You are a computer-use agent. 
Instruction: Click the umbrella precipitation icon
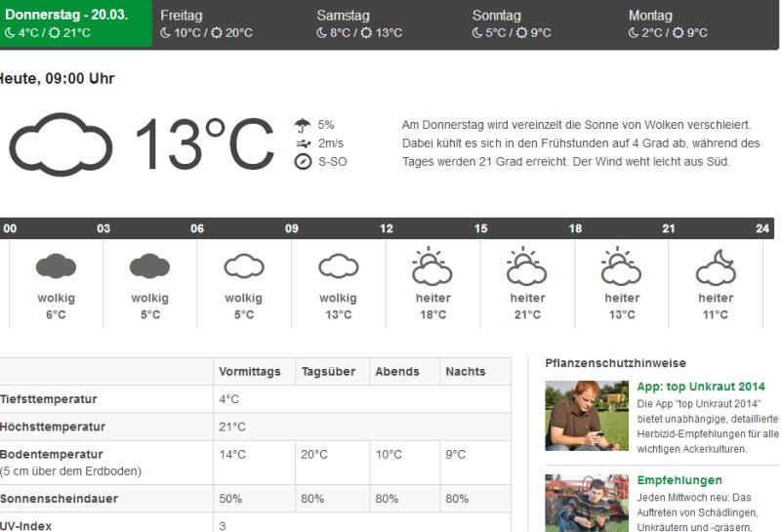pos(303,125)
